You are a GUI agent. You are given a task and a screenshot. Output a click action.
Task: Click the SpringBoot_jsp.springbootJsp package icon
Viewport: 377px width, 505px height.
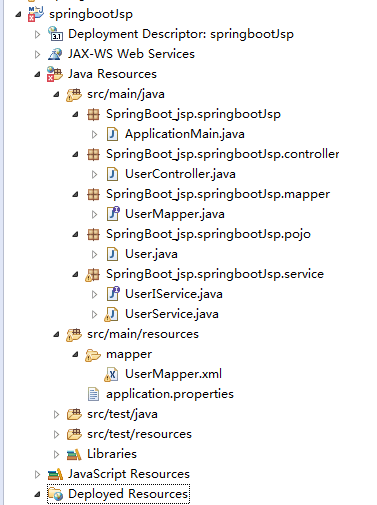pos(93,114)
